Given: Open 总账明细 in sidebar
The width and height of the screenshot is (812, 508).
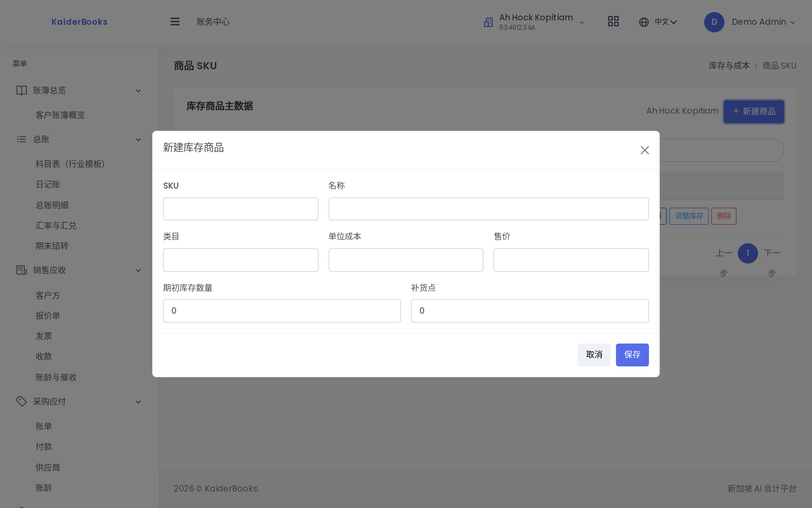Looking at the screenshot, I should [52, 205].
